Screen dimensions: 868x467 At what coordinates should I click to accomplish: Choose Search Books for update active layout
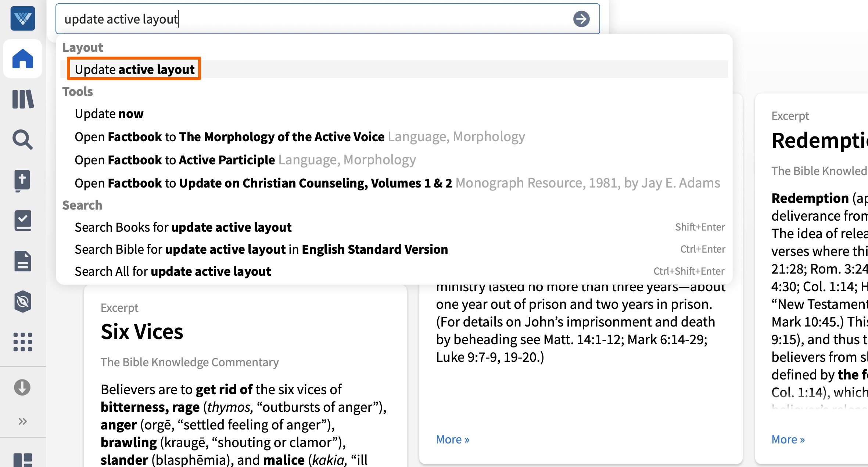(183, 227)
